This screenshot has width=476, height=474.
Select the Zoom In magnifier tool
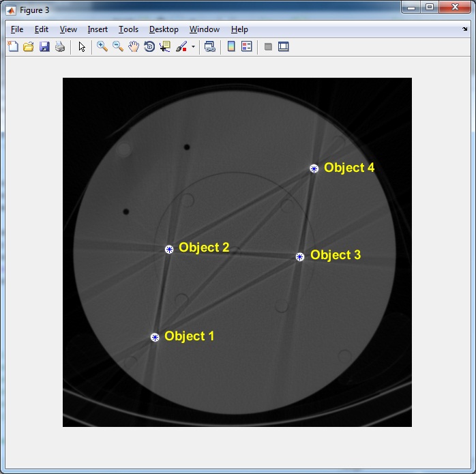tap(102, 47)
